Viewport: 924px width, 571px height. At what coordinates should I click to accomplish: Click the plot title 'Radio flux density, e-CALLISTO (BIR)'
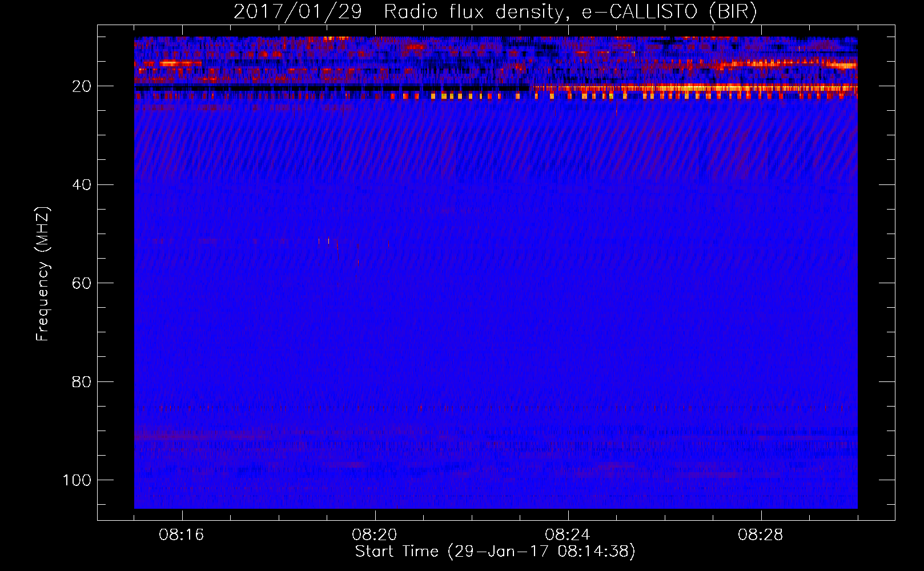[570, 12]
